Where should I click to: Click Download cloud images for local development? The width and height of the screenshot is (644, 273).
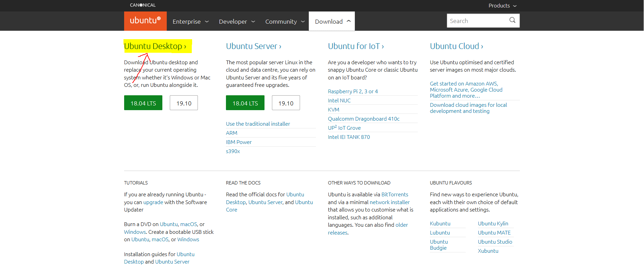[468, 108]
